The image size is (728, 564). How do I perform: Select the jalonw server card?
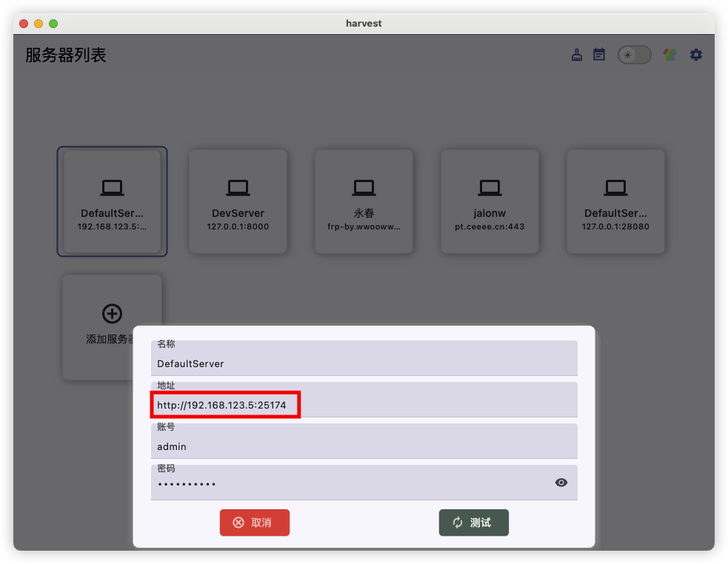[x=490, y=201]
